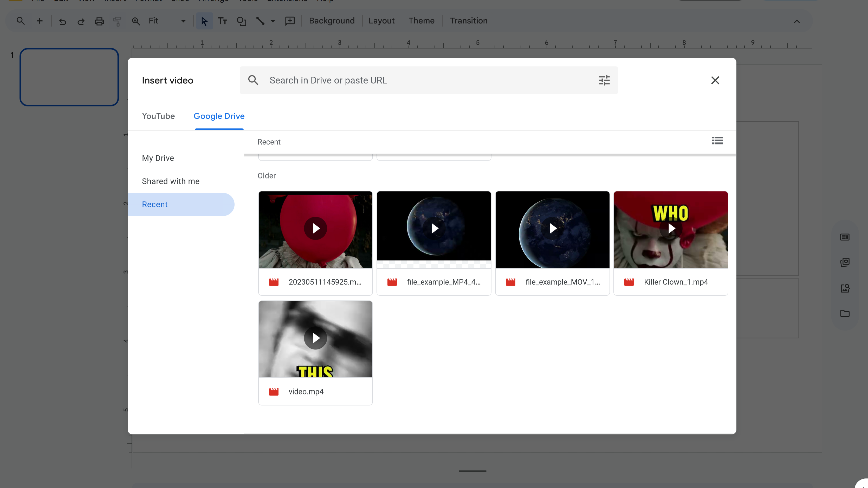This screenshot has height=488, width=868.
Task: Switch to the YouTube tab
Action: [158, 116]
